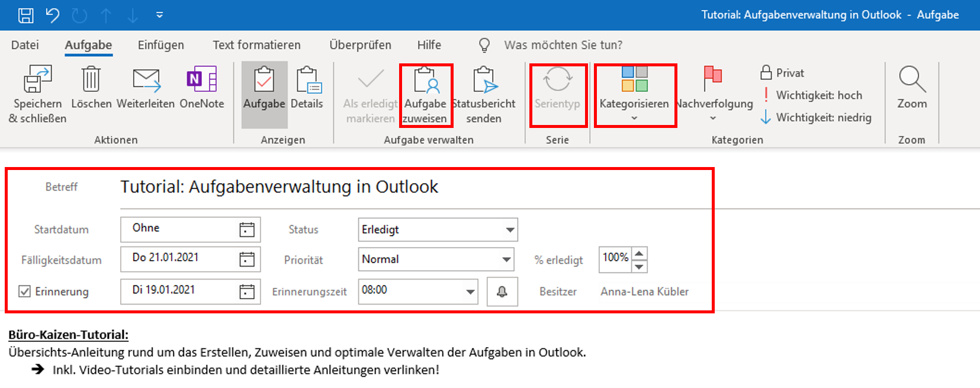This screenshot has height=388, width=980.
Task: Open the Datei menu
Action: coord(25,45)
